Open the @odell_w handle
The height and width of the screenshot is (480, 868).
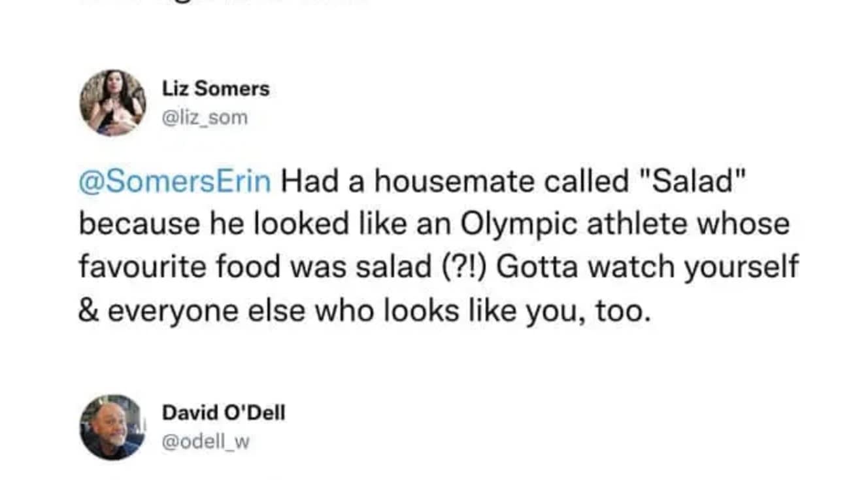pos(206,442)
